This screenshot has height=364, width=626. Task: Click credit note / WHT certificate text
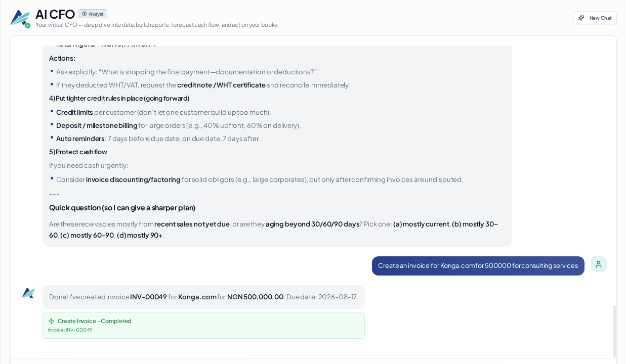pyautogui.click(x=221, y=85)
